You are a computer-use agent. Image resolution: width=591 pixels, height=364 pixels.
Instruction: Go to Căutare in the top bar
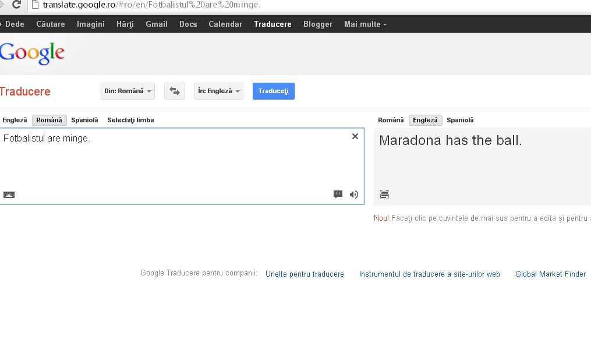pyautogui.click(x=51, y=24)
